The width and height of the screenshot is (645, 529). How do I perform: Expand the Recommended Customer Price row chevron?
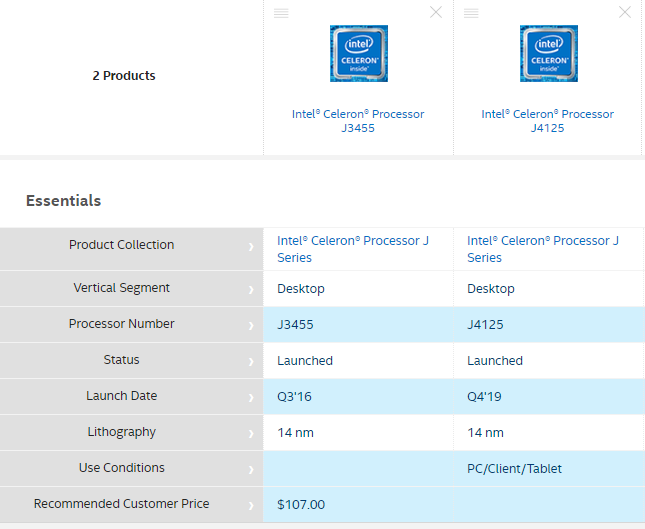251,506
